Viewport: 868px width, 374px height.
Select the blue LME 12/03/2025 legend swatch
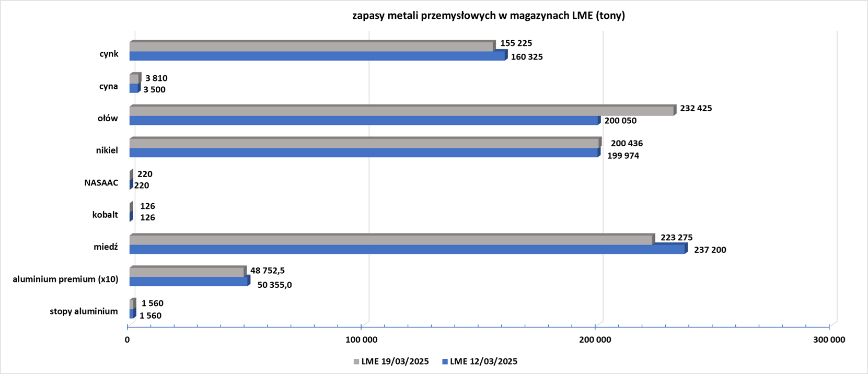[x=445, y=361]
